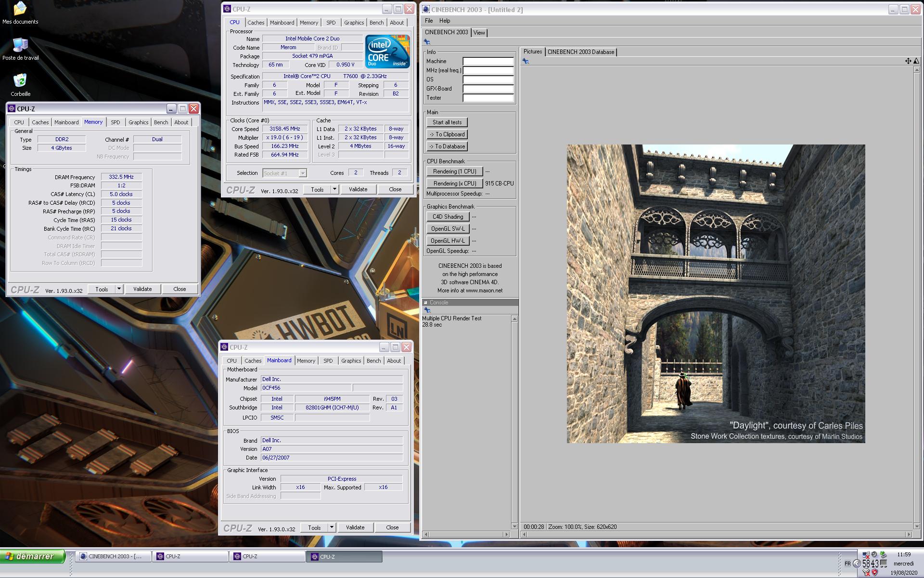924x578 pixels.
Task: Open the Socket #1 selection combo box
Action: coord(285,173)
